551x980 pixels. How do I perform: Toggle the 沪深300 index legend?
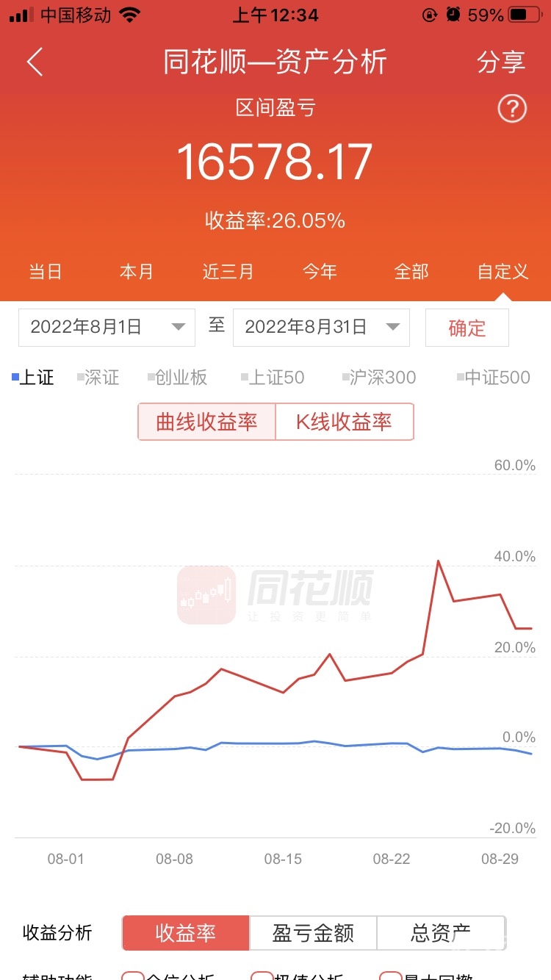379,378
